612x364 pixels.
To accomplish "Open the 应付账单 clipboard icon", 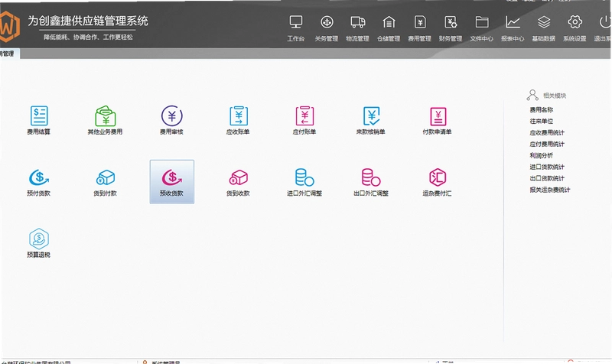I will 304,115.
